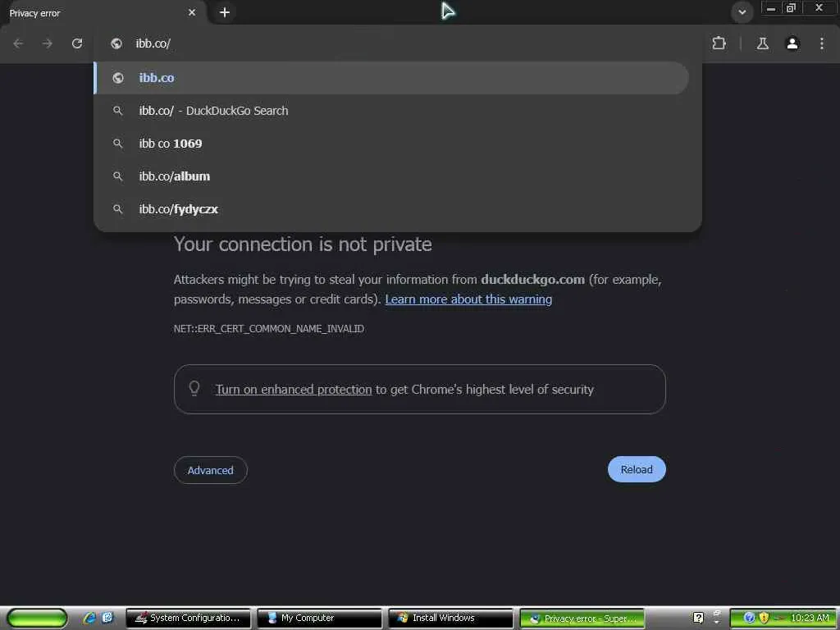The height and width of the screenshot is (630, 840).
Task: Click the search icon beside 'ibb.co/album'
Action: pyautogui.click(x=118, y=176)
